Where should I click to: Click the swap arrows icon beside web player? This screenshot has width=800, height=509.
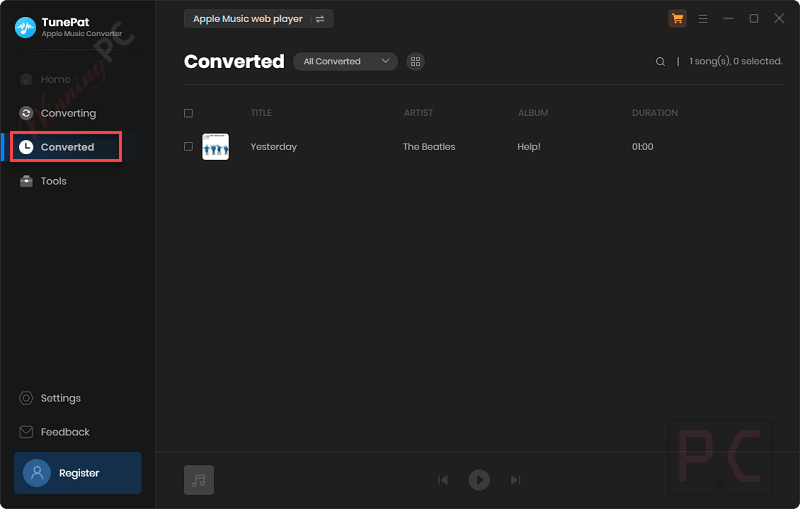(320, 19)
